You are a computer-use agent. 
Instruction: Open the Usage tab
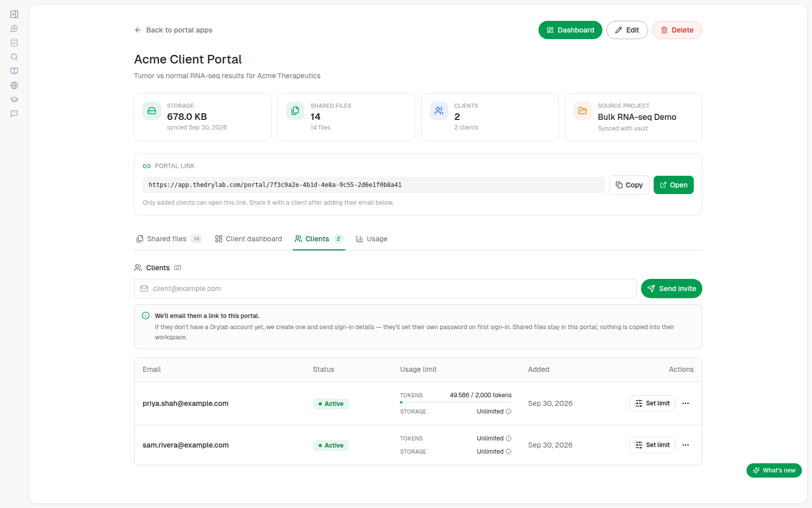(x=371, y=239)
